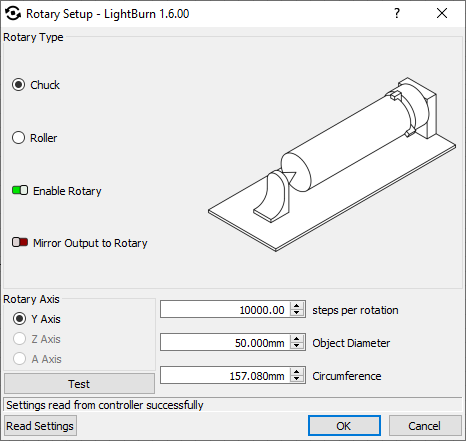
Task: Click the chuck rotary illustration
Action: (x=332, y=164)
